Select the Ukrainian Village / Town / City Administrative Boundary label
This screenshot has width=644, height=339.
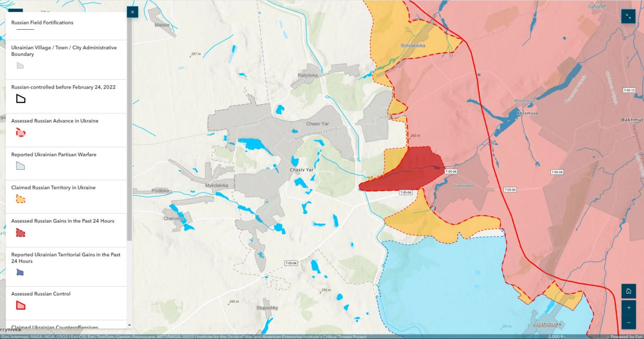pos(64,51)
